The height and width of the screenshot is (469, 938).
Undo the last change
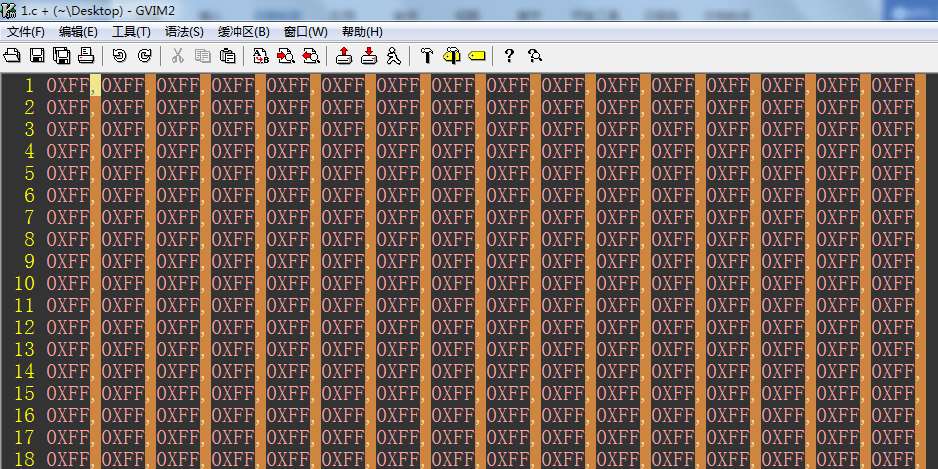pos(120,56)
